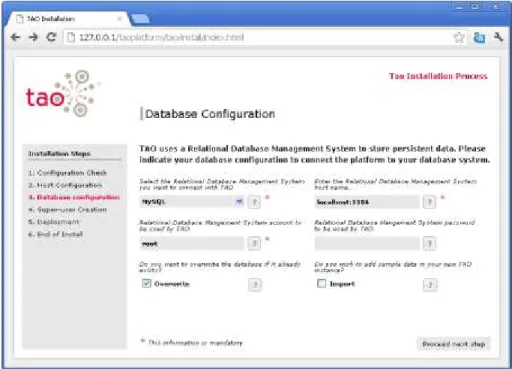Open help for the MySQL database selection
512x369 pixels.
tap(254, 202)
